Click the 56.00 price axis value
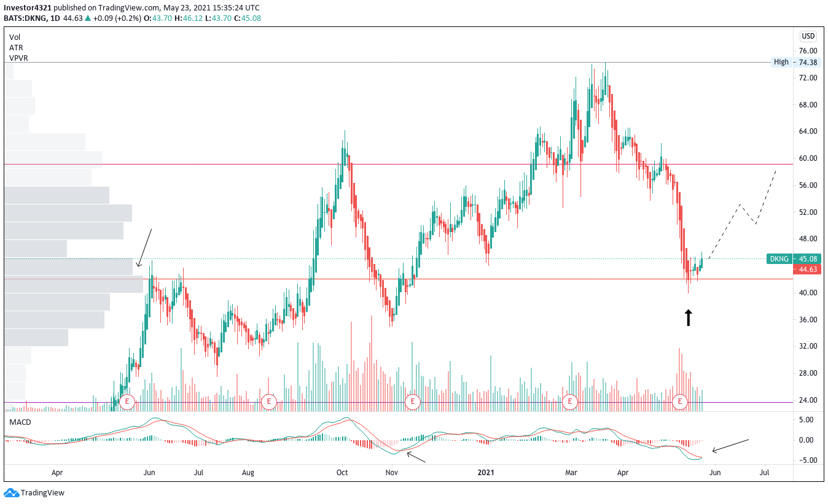828x504 pixels. [808, 185]
